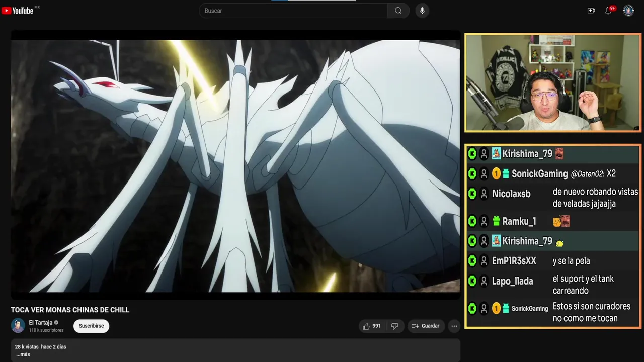
Task: Like the video with 991 likes
Action: [372, 326]
